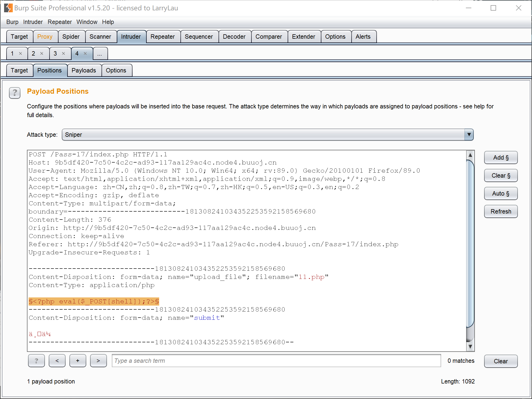Click the new tab ellipsis button
532x399 pixels.
[100, 53]
